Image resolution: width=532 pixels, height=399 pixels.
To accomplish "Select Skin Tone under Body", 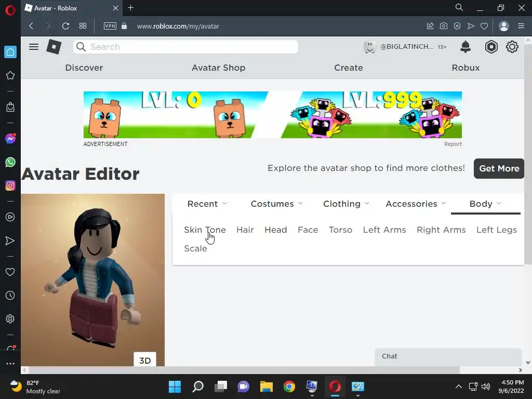I will coord(205,230).
